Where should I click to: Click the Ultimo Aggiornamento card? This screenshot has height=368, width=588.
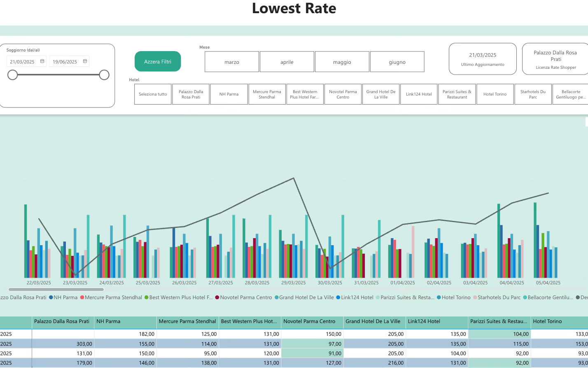coord(483,59)
